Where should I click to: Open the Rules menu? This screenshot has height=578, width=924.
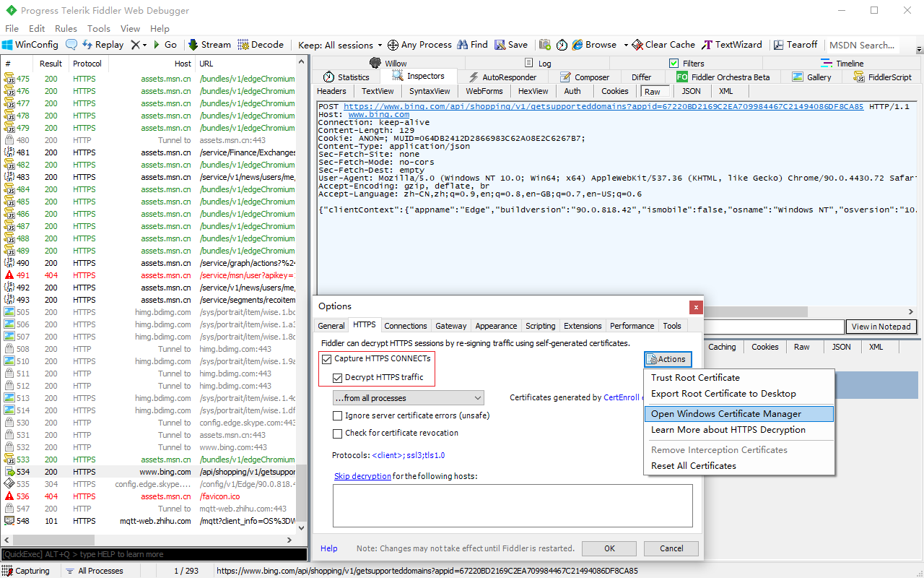(66, 29)
